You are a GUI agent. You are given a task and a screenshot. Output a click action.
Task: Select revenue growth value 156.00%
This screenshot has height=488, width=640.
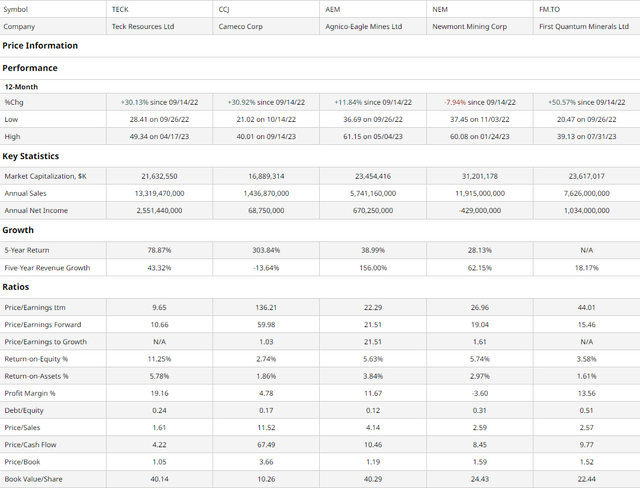[373, 268]
